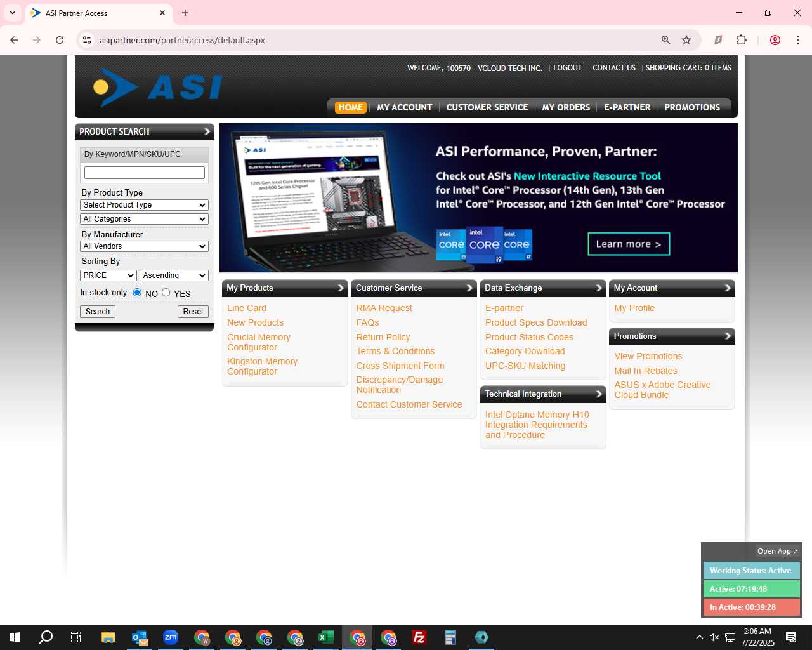Image resolution: width=812 pixels, height=650 pixels.
Task: Click Open App in the tracker widget
Action: 778,551
